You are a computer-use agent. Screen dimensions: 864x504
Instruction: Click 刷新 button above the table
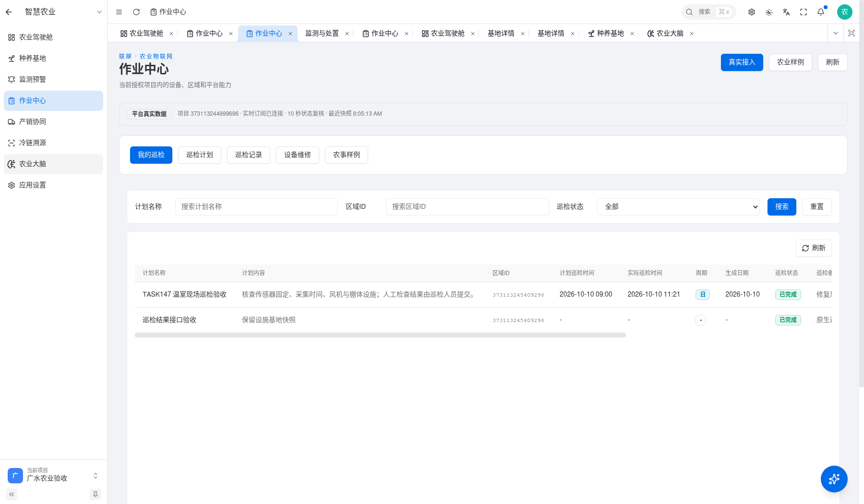[x=814, y=248]
